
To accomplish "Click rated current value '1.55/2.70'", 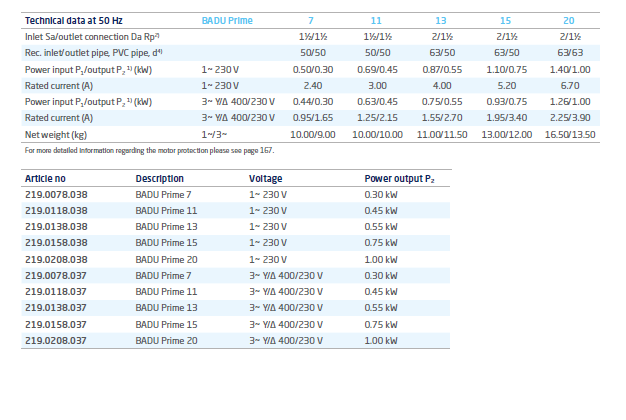I will pos(442,118).
